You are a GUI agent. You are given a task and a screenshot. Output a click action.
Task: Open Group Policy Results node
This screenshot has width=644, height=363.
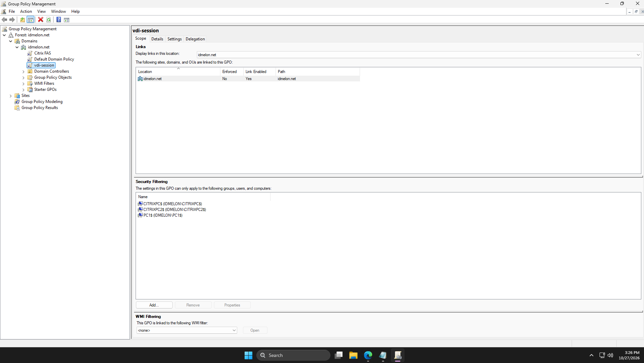click(x=39, y=108)
